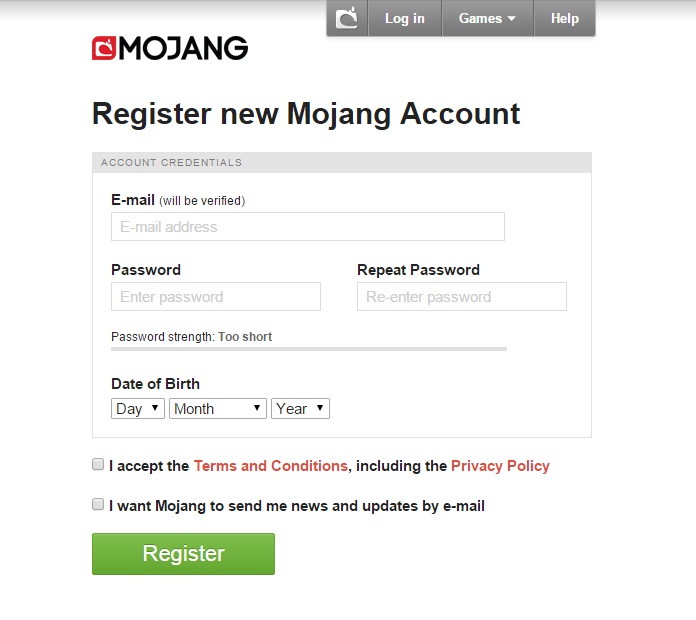This screenshot has height=620, width=696.
Task: Click the Register new Mojang Account heading
Action: [x=306, y=113]
